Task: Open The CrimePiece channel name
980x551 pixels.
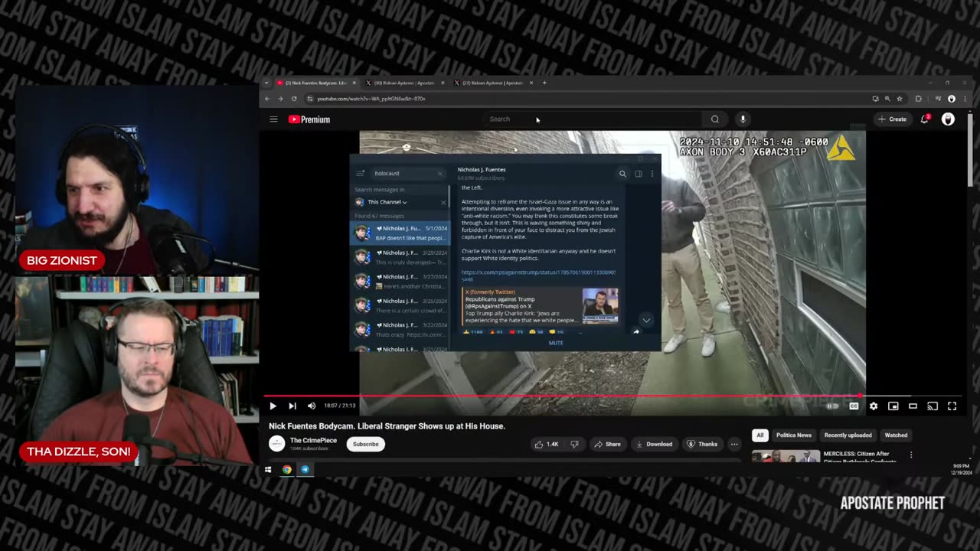Action: tap(313, 441)
